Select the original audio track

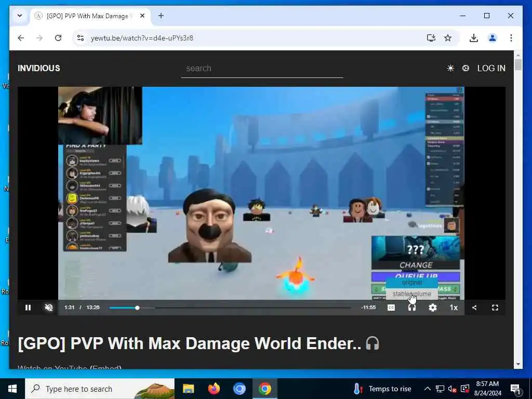(x=412, y=283)
